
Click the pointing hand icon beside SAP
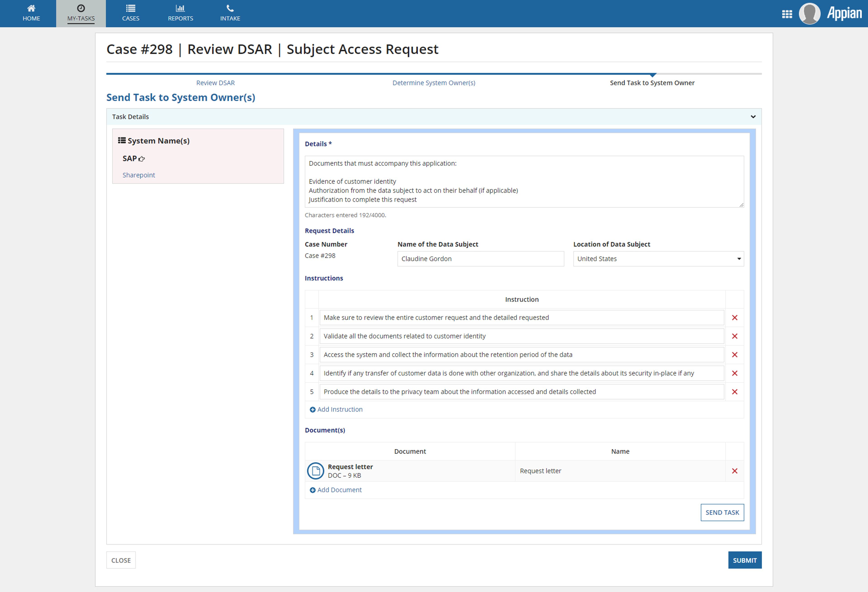(x=142, y=159)
